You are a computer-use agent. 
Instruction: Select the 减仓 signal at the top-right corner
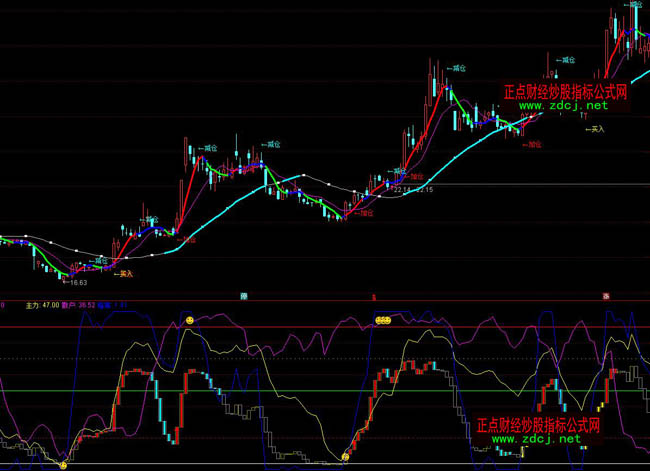634,5
